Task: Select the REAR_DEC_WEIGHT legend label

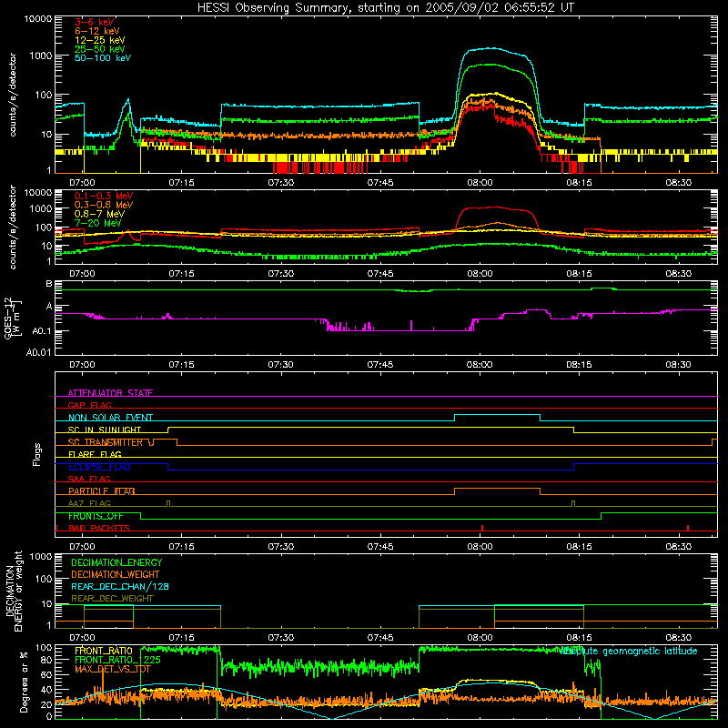Action: [x=112, y=599]
